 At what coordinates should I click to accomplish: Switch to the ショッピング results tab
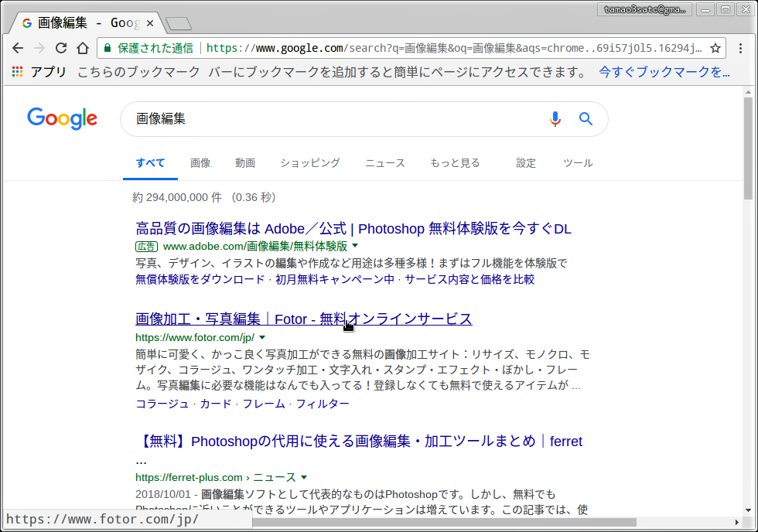click(x=310, y=163)
